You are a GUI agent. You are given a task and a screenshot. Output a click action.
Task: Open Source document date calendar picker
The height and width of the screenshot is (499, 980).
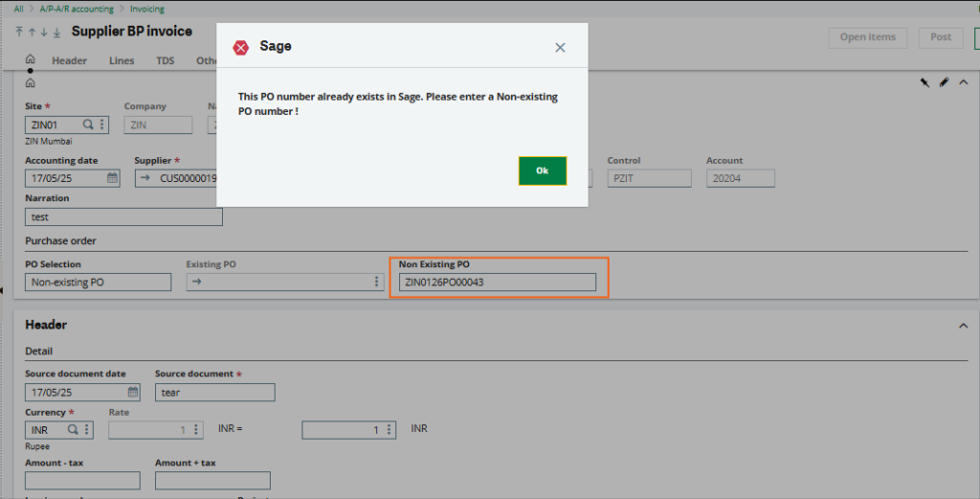pos(133,392)
